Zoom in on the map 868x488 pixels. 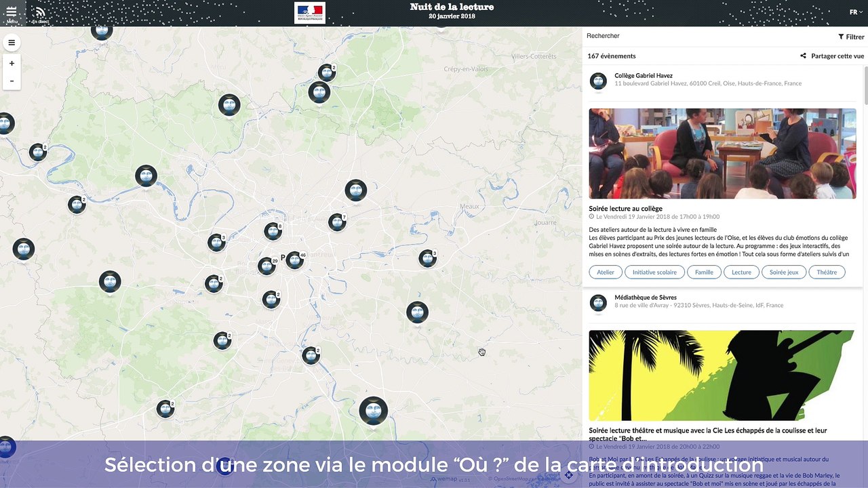click(x=12, y=63)
